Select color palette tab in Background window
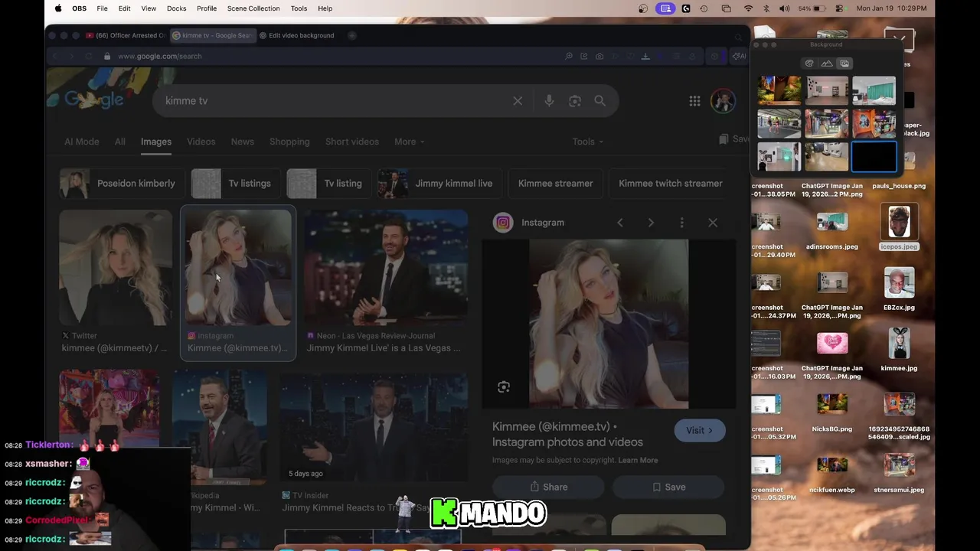The width and height of the screenshot is (980, 551). point(809,64)
